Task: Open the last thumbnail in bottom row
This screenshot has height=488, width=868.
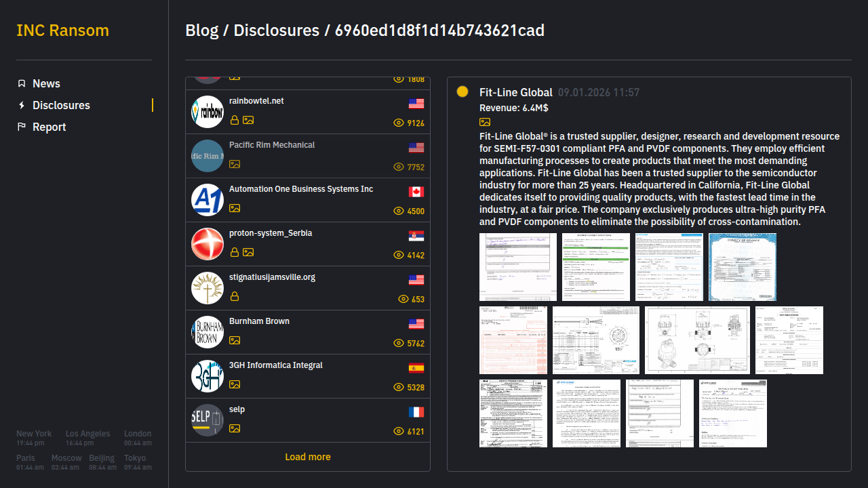Action: 733,413
